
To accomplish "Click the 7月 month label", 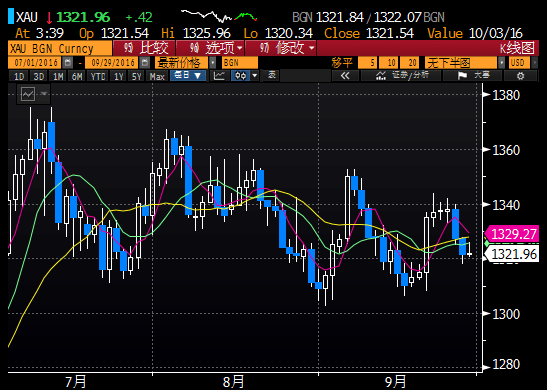I will point(75,382).
